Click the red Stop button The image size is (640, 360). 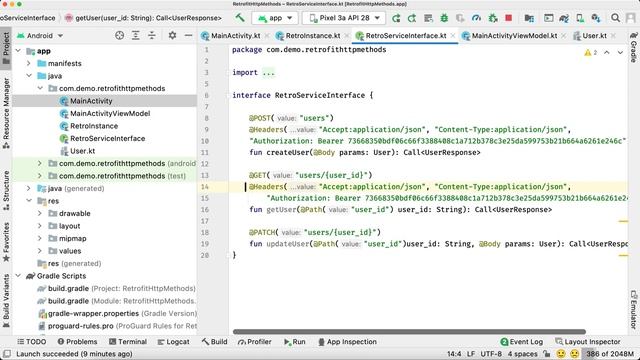(x=509, y=18)
